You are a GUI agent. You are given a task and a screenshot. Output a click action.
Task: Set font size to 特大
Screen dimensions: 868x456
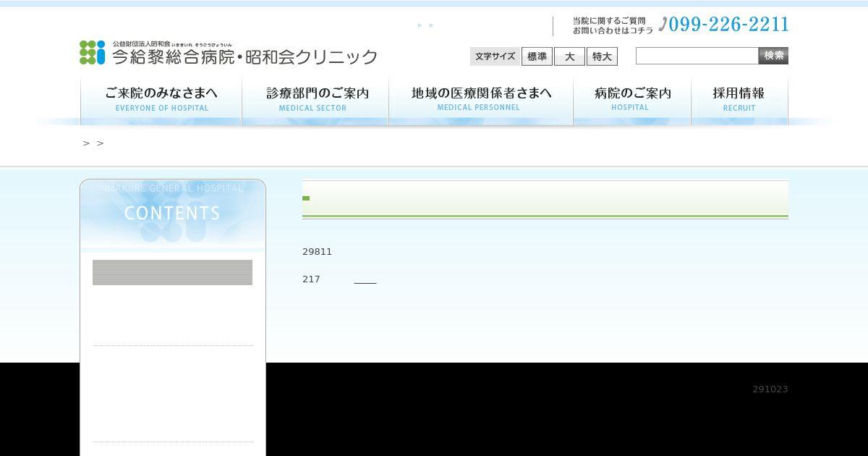click(602, 56)
